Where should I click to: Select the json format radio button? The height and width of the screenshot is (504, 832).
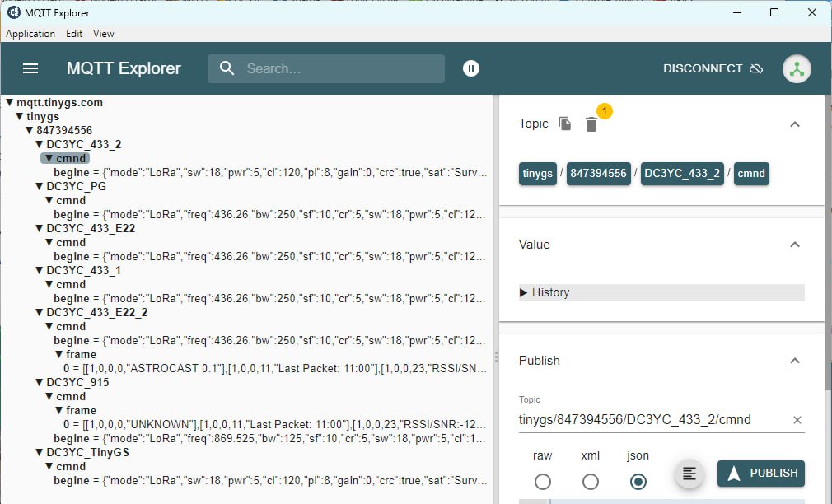point(638,482)
